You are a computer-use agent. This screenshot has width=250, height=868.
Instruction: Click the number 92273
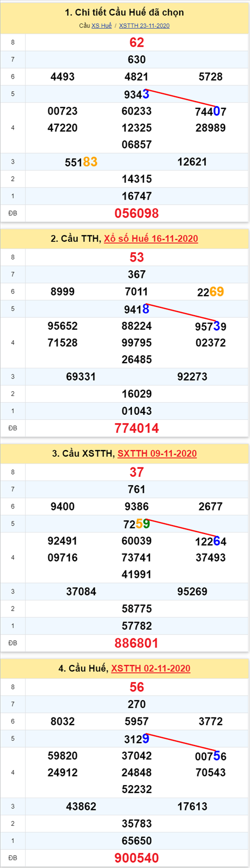tap(192, 377)
